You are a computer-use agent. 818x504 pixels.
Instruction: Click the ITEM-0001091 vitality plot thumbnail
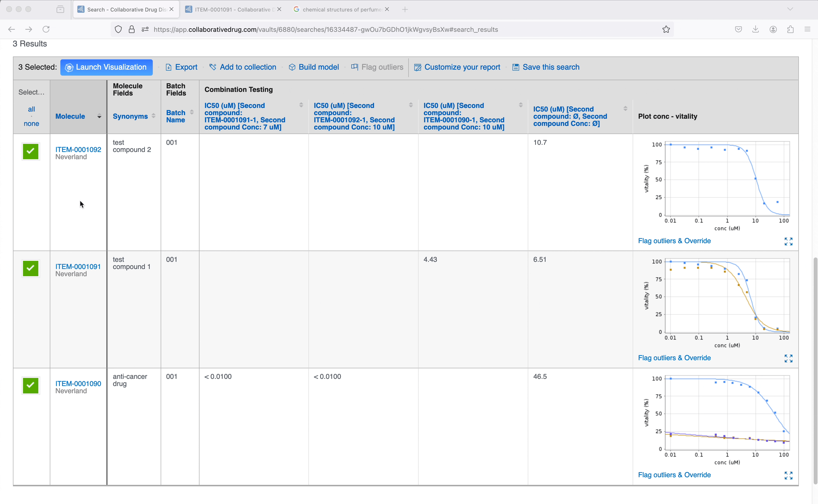[716, 303]
